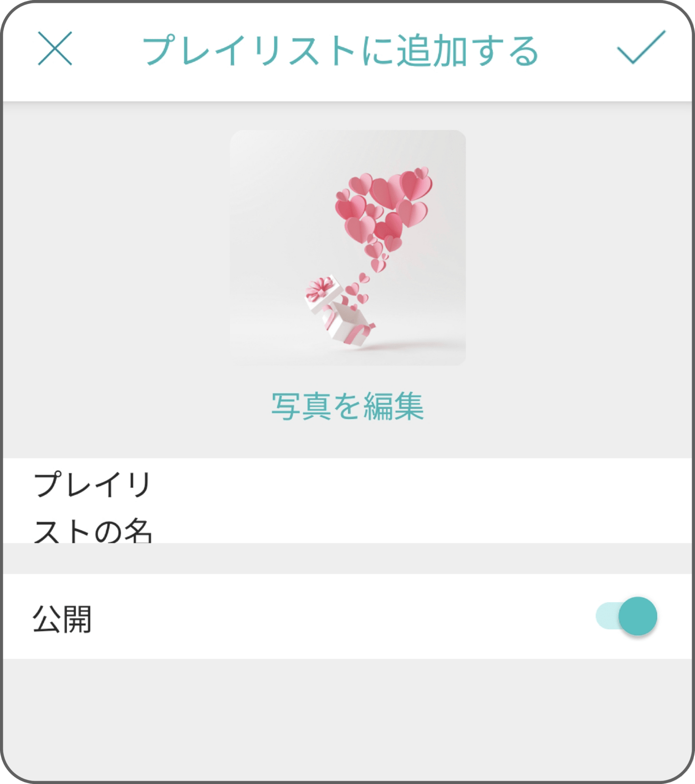Save the playlist using the checkmark

coord(641,48)
